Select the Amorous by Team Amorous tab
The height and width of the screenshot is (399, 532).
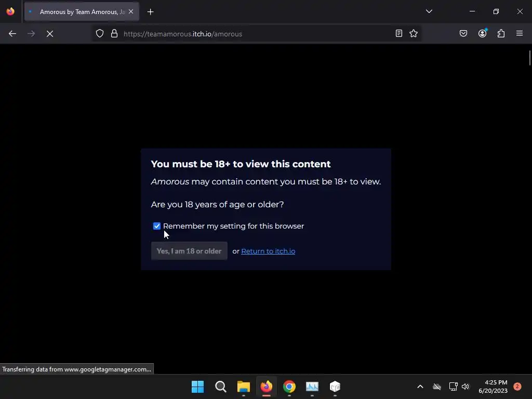pos(82,12)
